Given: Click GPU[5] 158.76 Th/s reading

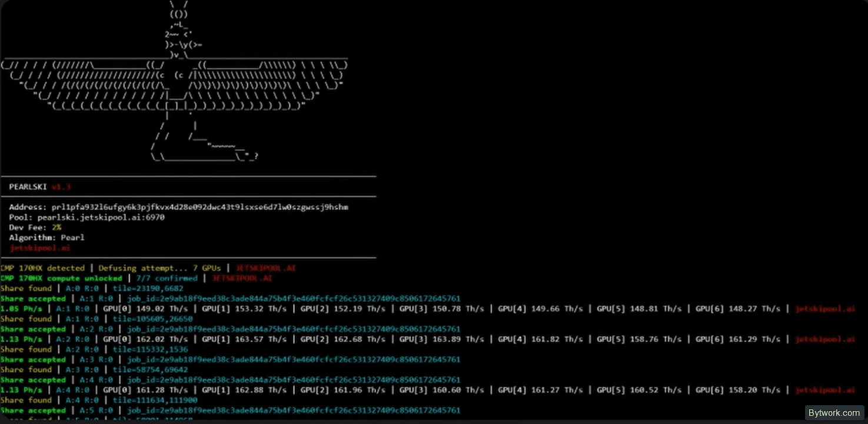Looking at the screenshot, I should click(640, 339).
